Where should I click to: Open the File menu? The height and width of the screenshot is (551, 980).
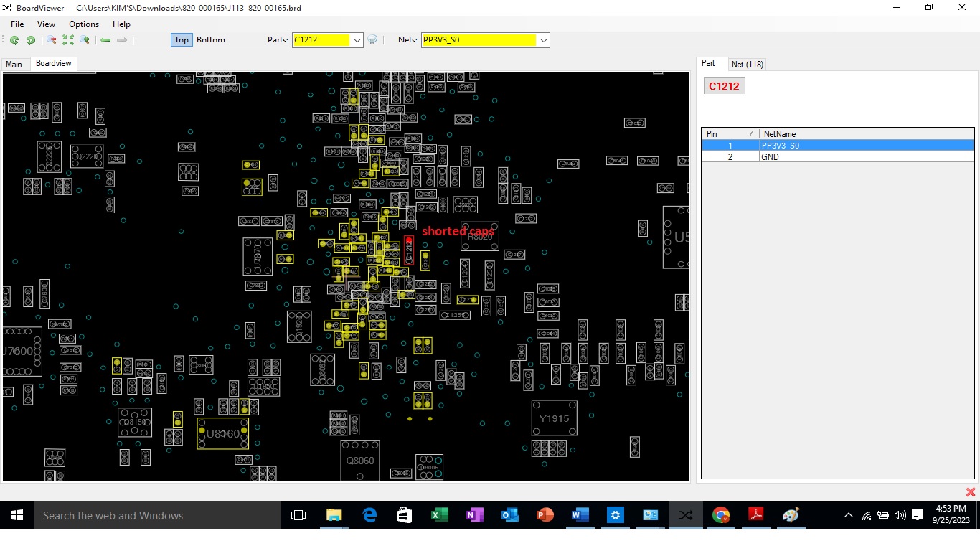(x=17, y=24)
